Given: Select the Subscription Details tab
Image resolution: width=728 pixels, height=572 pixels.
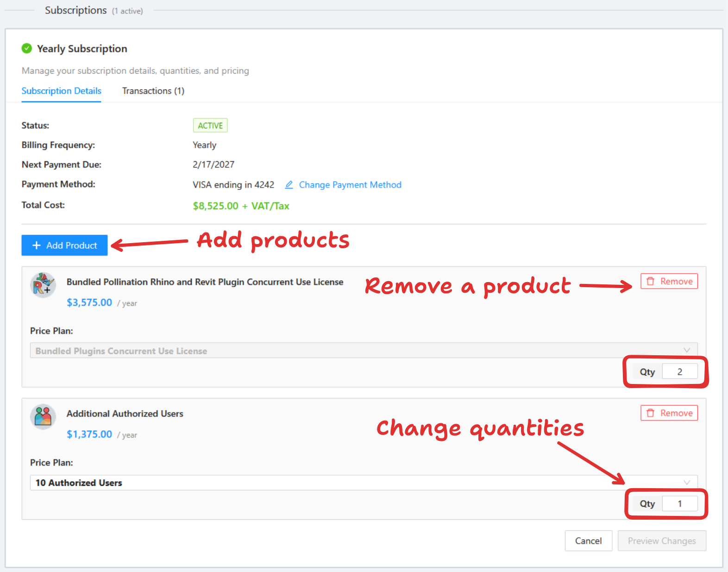Looking at the screenshot, I should tap(62, 91).
